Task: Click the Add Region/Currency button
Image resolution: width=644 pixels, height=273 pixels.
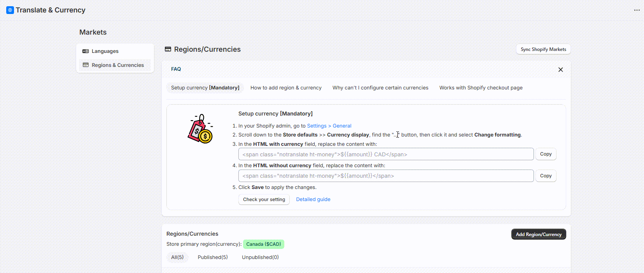Action: click(x=539, y=234)
